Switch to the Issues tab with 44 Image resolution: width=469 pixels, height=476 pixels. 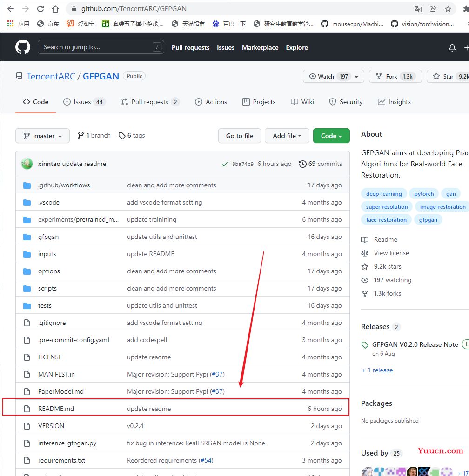click(x=84, y=102)
